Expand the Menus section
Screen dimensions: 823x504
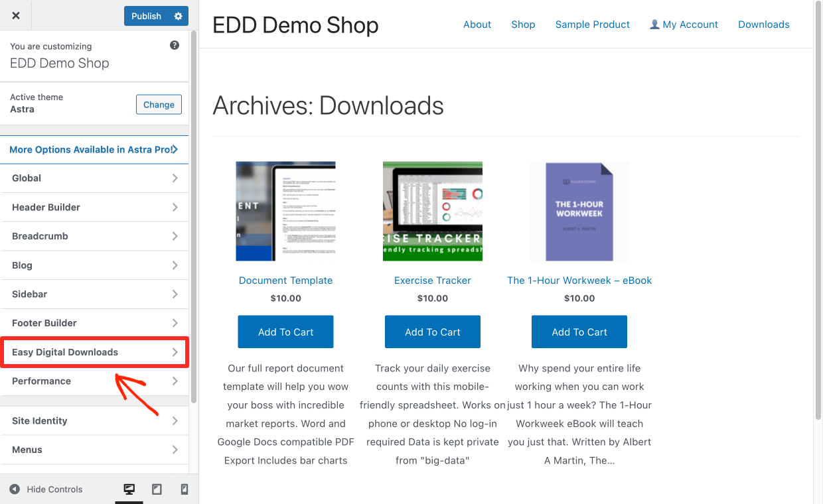(x=94, y=450)
